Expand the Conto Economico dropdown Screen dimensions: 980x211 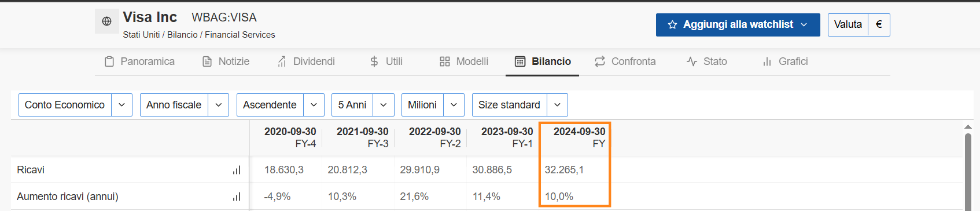tap(75, 105)
